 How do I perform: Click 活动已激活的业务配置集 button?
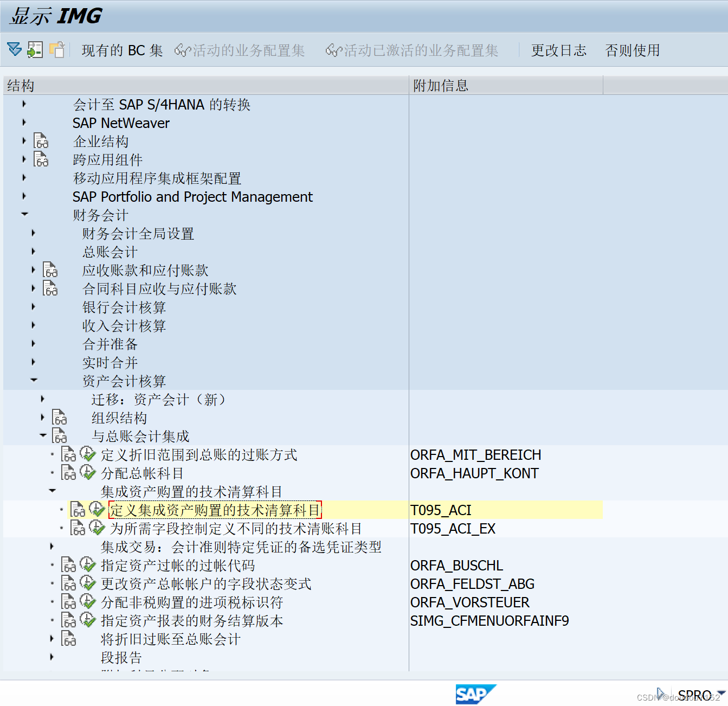tap(412, 50)
